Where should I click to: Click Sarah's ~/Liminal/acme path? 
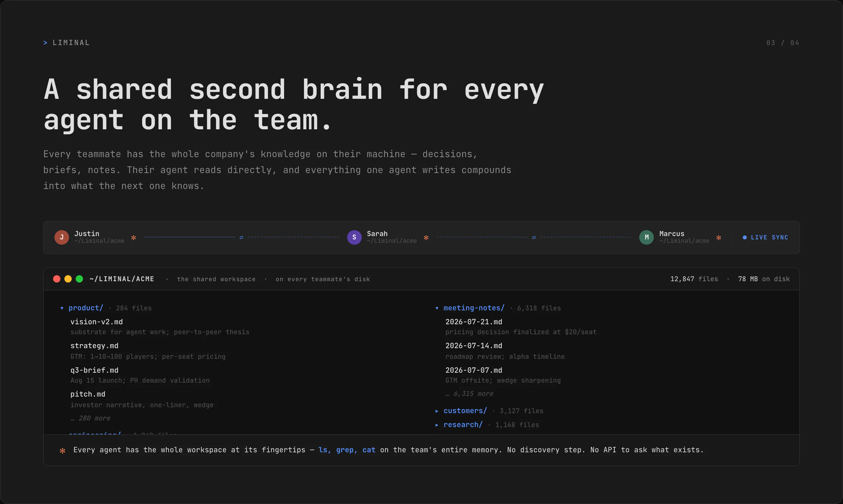point(392,241)
